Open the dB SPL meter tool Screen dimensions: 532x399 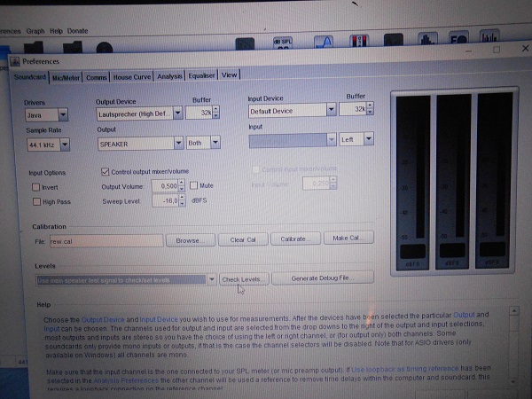click(282, 43)
